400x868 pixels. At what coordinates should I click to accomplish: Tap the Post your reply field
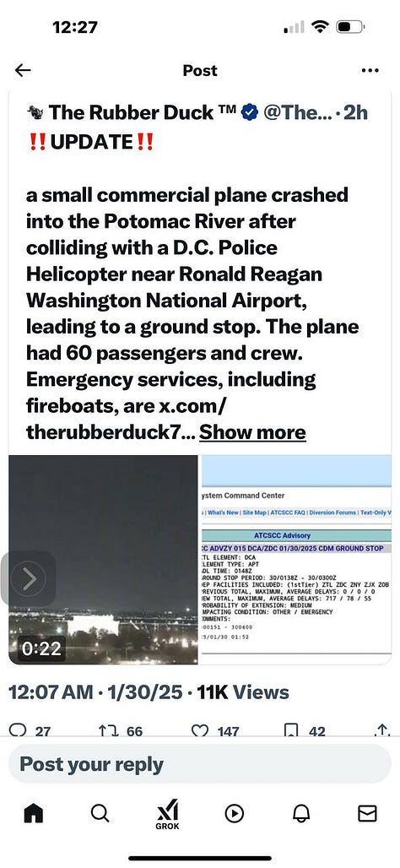(x=200, y=764)
